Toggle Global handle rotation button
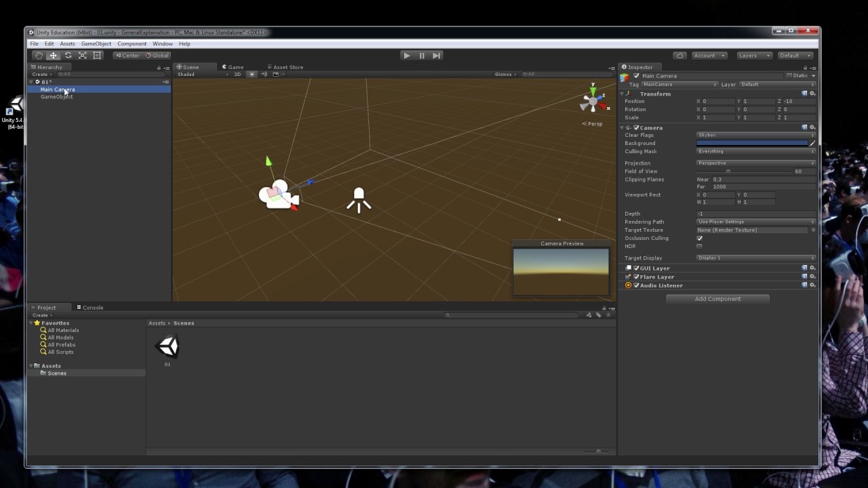 coord(157,56)
